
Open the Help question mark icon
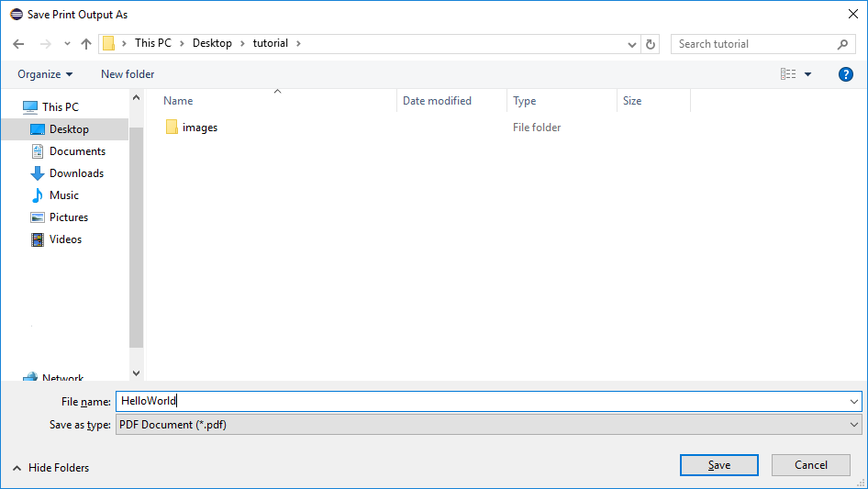pos(846,74)
